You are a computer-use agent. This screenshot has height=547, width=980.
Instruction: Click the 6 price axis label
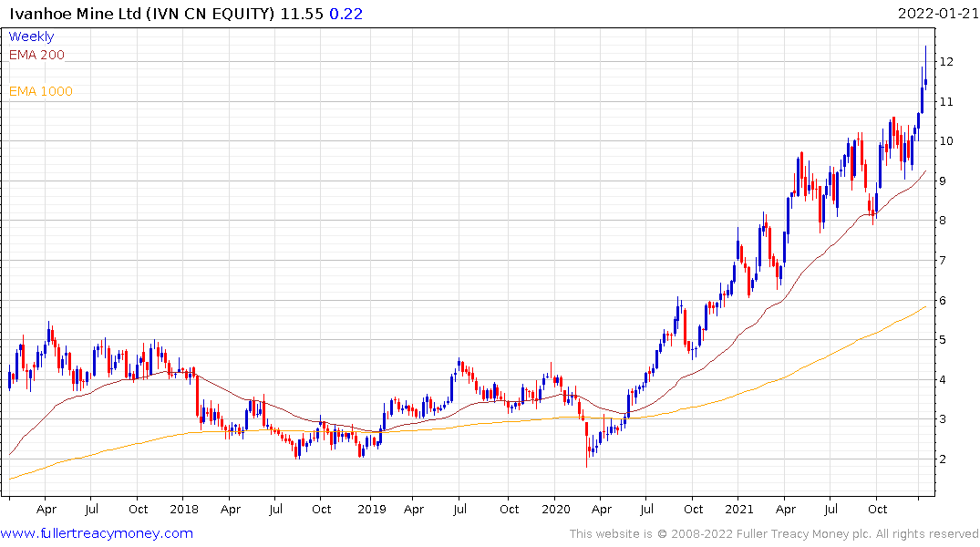[944, 300]
